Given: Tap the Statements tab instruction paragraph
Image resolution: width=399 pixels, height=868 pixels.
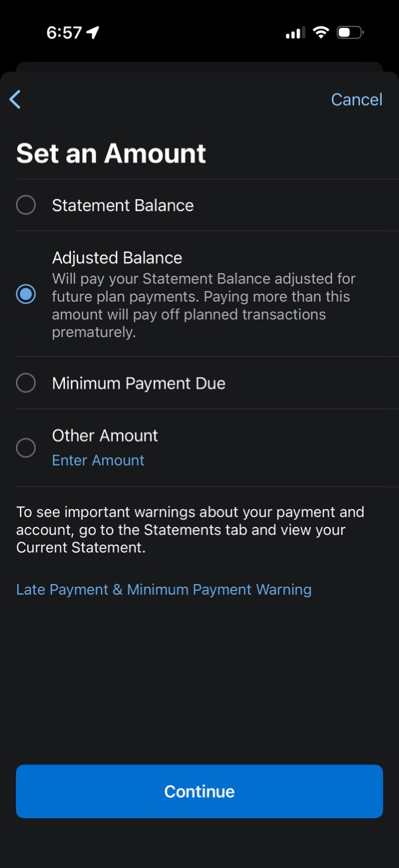Looking at the screenshot, I should tap(190, 530).
